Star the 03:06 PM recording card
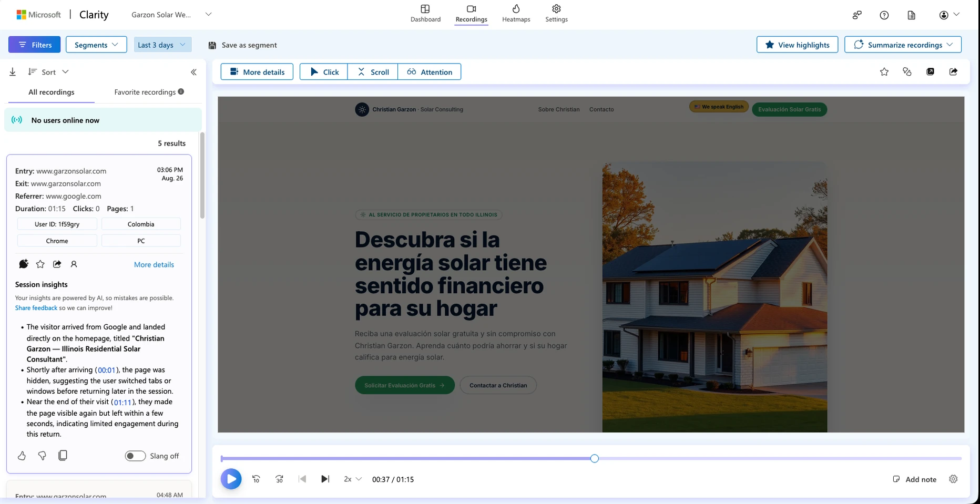 [x=40, y=264]
